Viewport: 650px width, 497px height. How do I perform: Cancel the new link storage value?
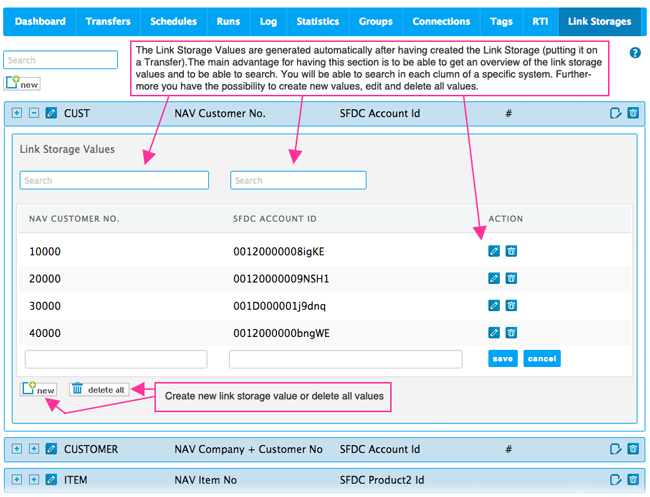pyautogui.click(x=542, y=359)
